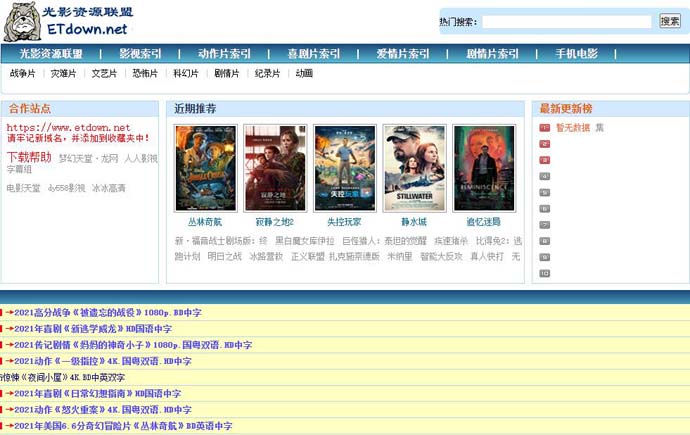Open 剧情片索引 navigation item
Screen dimensions: 690x435
pyautogui.click(x=492, y=54)
